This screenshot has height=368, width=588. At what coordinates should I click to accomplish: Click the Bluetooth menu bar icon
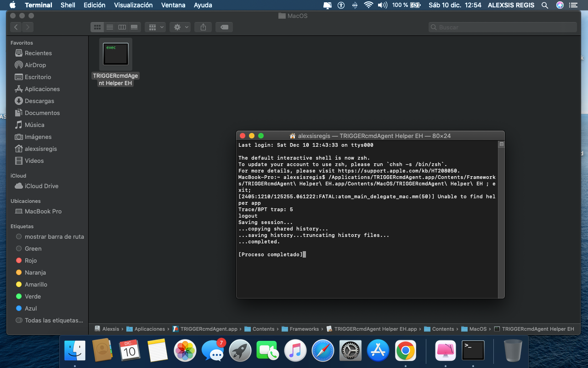click(x=354, y=5)
